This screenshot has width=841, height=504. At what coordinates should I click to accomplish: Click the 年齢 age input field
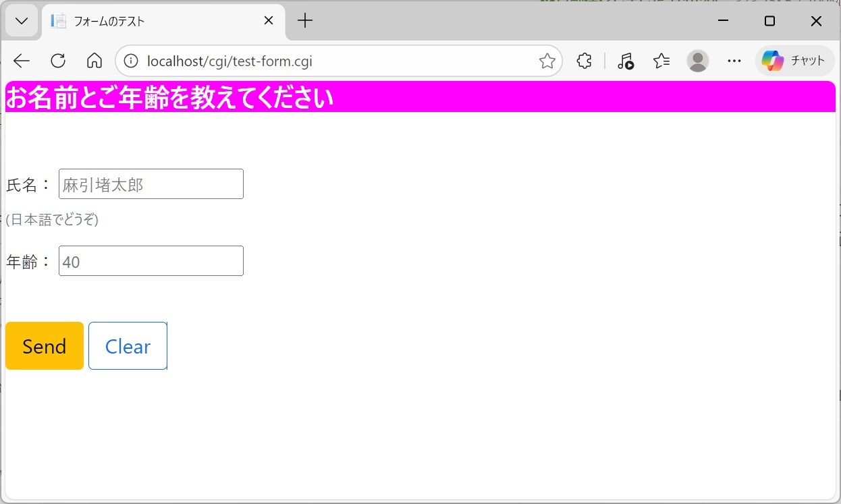click(x=151, y=261)
